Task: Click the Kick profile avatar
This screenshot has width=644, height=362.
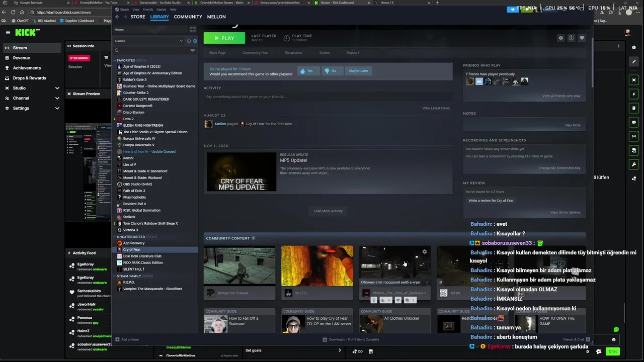Action: coord(627,32)
